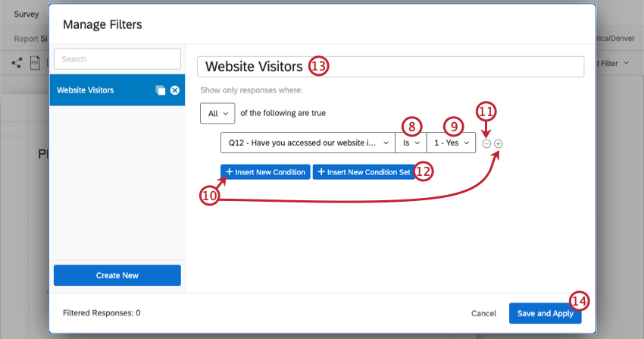
Task: Click the PDF export icon
Action: click(35, 63)
